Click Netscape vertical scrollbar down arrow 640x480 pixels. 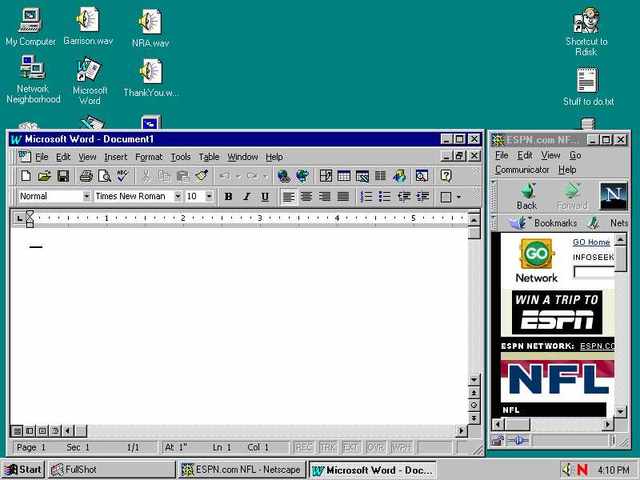(x=620, y=411)
